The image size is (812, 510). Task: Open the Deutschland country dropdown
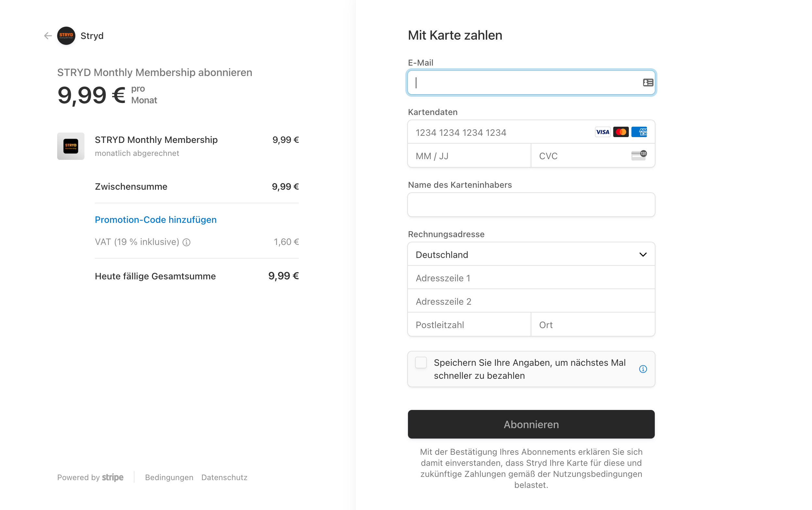click(531, 254)
